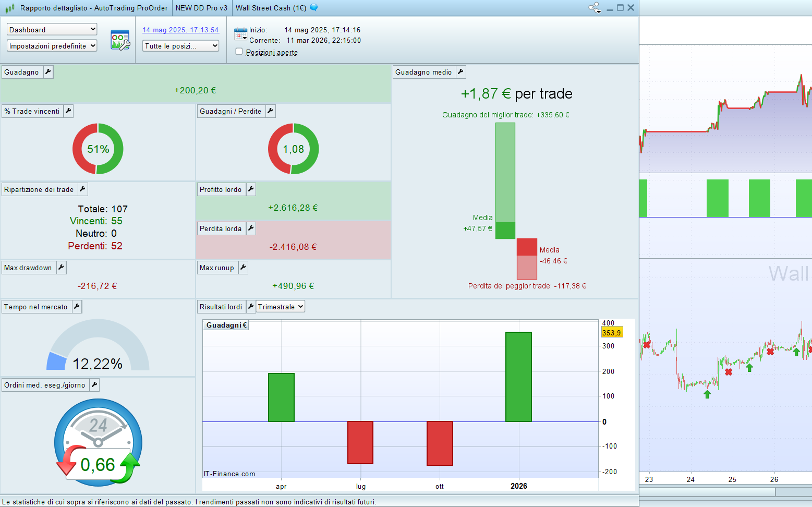Click the 2026 green quarterly bar
The width and height of the screenshot is (812, 507).
[518, 377]
